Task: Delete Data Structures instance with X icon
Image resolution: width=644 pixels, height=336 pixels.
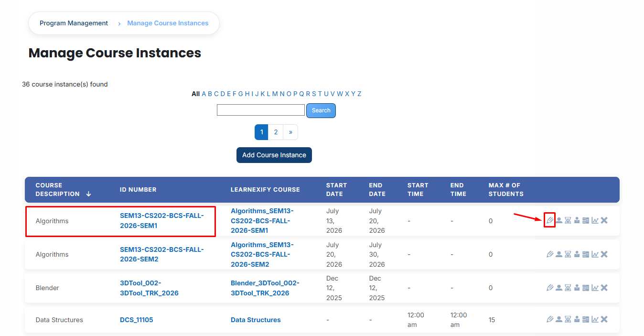Action: click(x=604, y=320)
